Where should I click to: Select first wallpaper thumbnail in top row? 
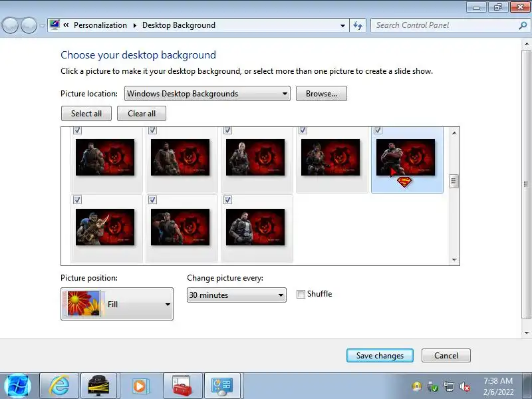coord(105,157)
